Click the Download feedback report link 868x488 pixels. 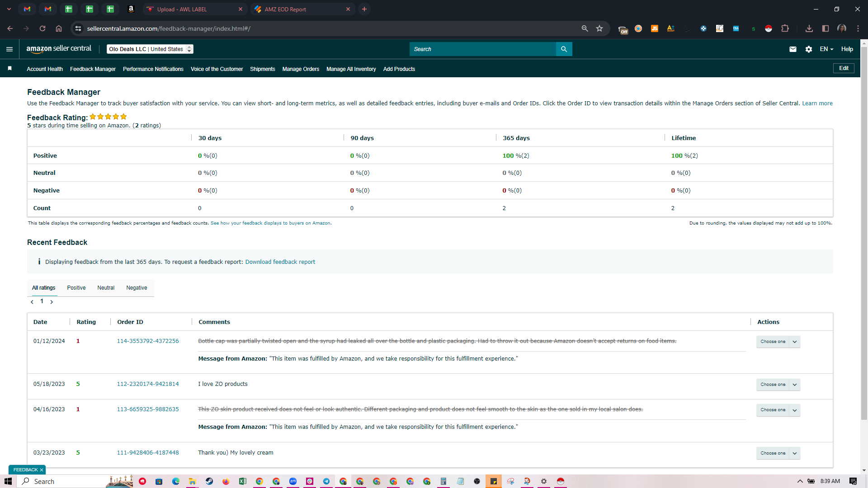click(280, 262)
